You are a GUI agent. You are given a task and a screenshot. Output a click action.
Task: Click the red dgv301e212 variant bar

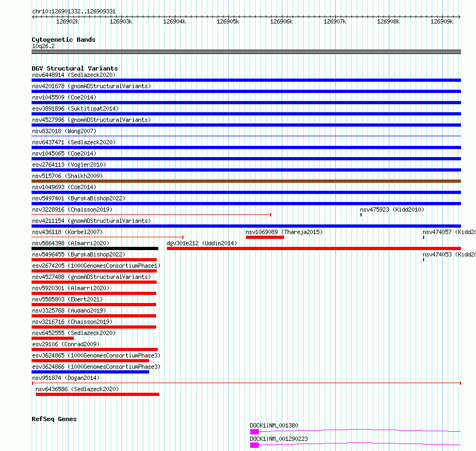pyautogui.click(x=314, y=248)
